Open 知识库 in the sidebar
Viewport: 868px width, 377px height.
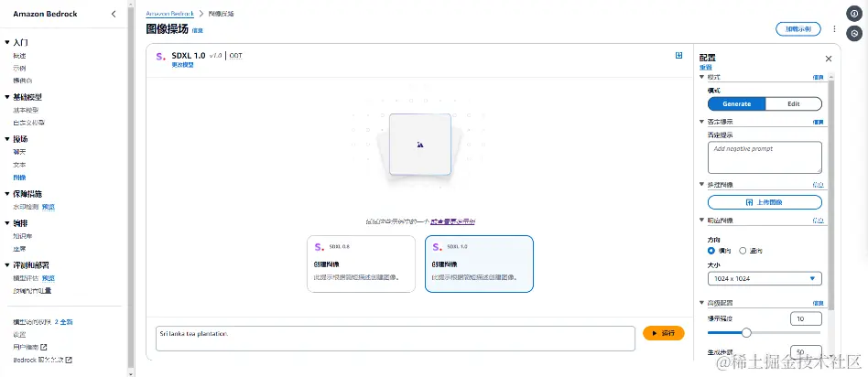tap(23, 236)
